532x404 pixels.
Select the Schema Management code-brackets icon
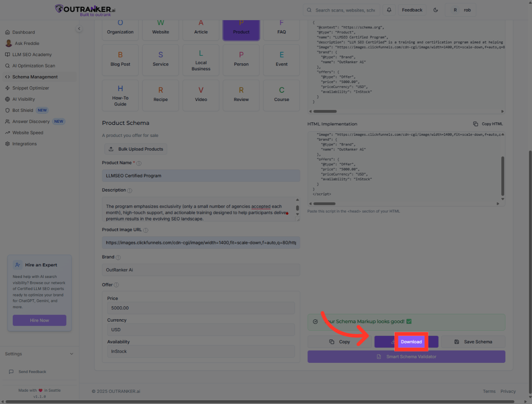click(x=7, y=77)
